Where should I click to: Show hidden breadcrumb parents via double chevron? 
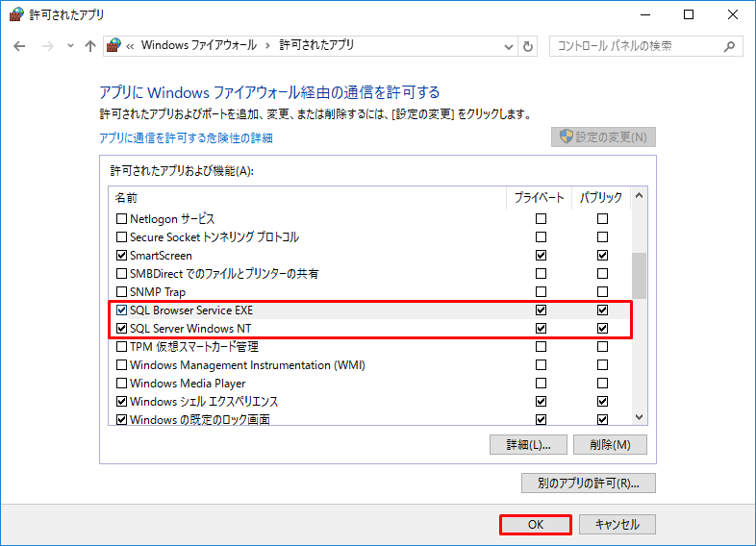(x=130, y=46)
